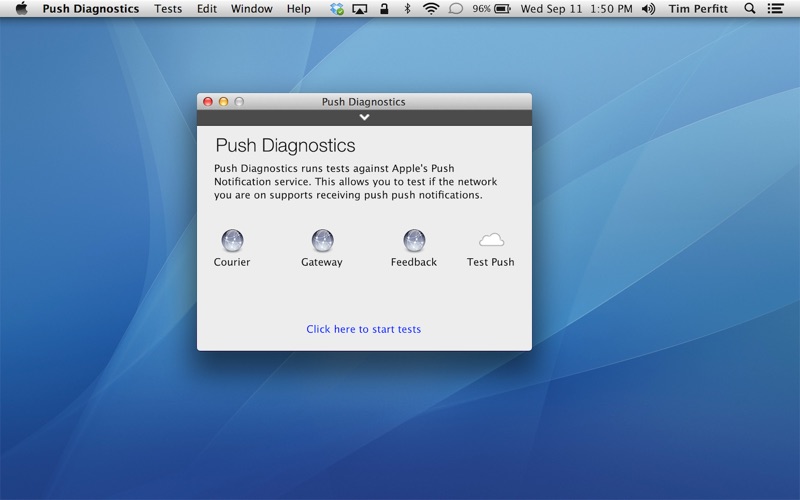Open the Tim Perfitt user menu
This screenshot has width=800, height=500.
[x=698, y=9]
